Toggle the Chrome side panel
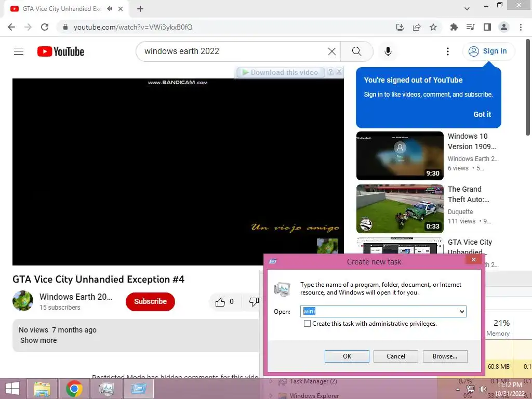This screenshot has height=399, width=532. [487, 27]
